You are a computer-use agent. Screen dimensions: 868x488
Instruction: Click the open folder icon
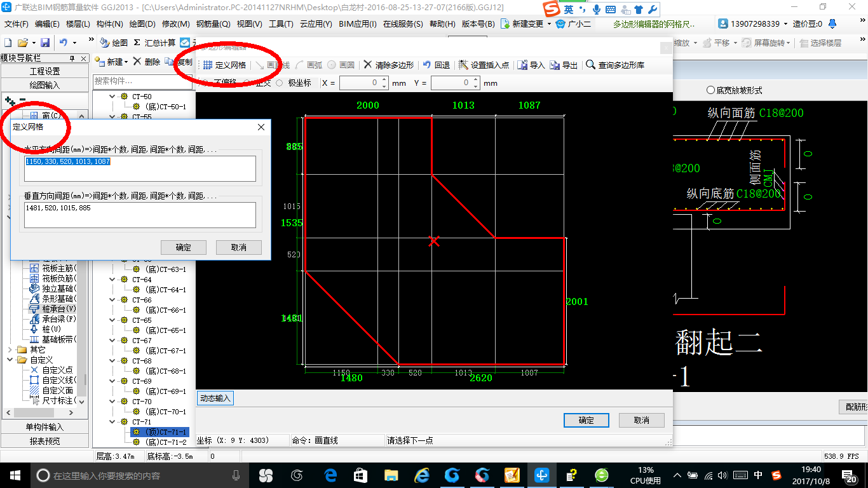[23, 43]
